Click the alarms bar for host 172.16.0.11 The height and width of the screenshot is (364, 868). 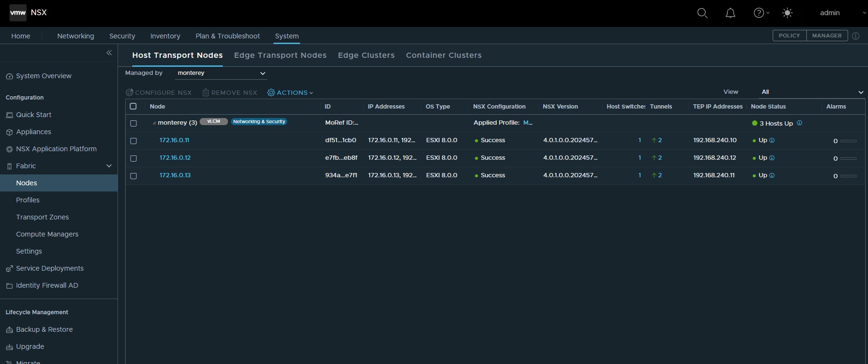coord(848,141)
